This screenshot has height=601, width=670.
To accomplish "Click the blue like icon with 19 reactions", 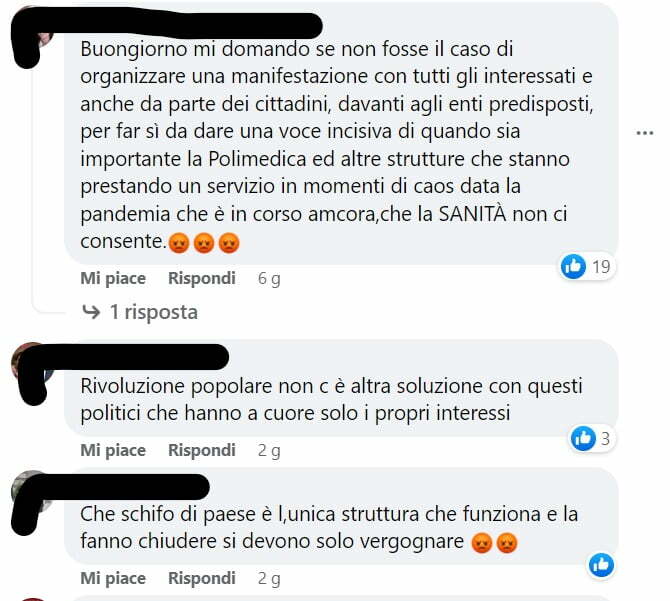I will [x=573, y=267].
